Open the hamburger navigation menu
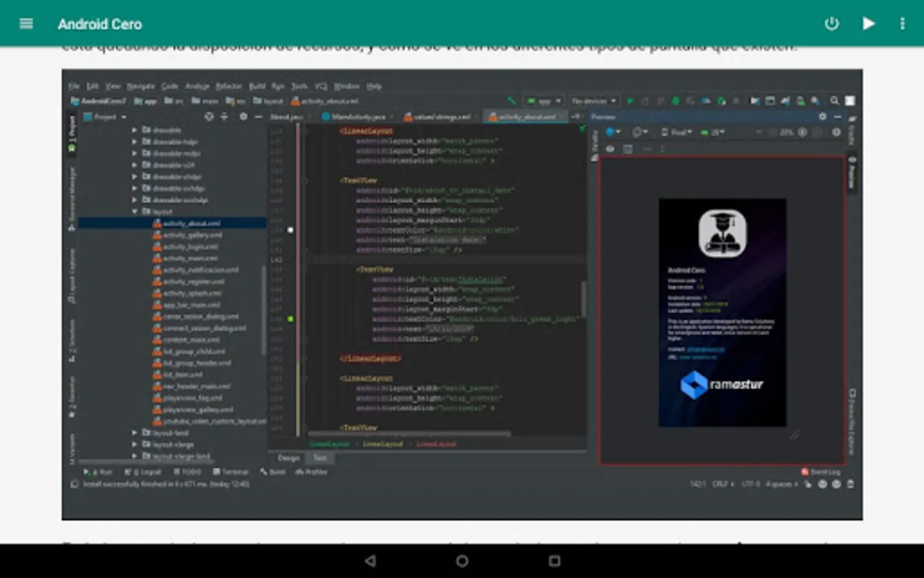 [26, 24]
